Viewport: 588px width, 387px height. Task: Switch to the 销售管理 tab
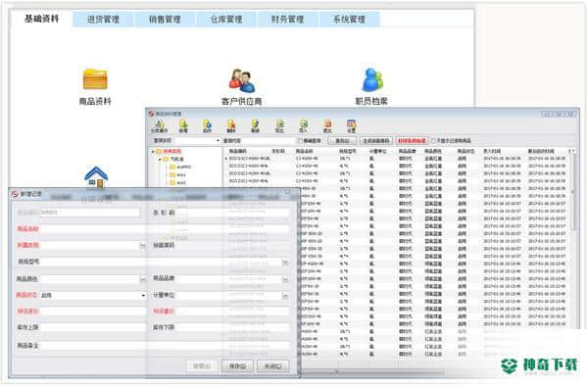pyautogui.click(x=165, y=20)
